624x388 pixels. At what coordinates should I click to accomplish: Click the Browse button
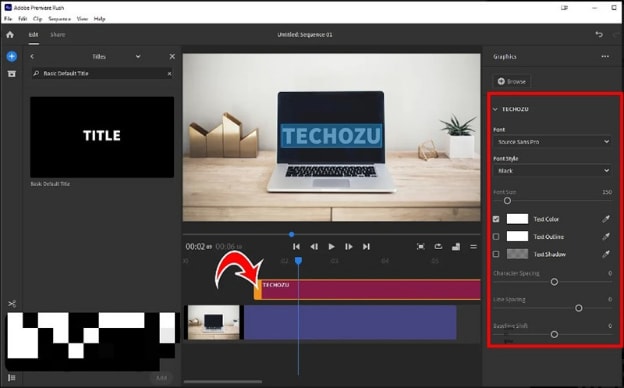point(511,81)
